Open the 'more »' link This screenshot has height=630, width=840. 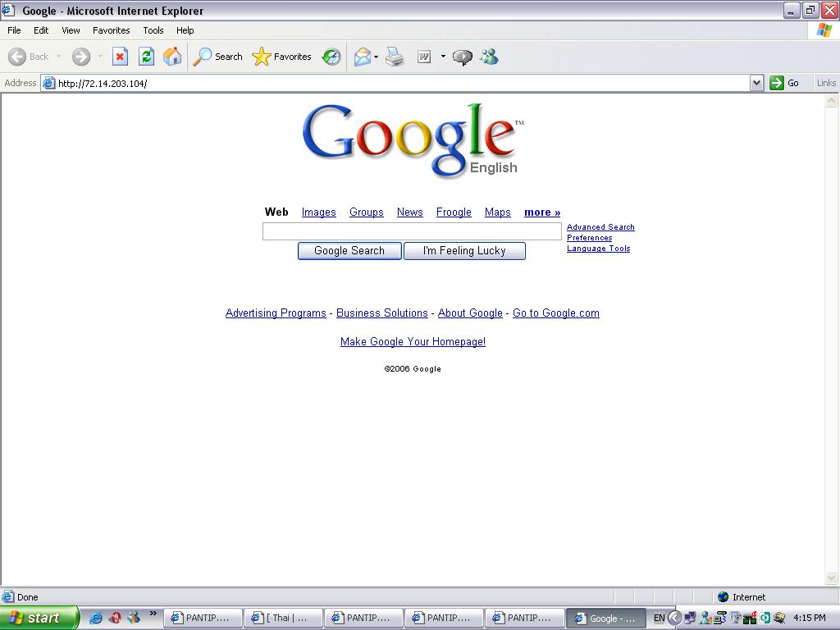pos(542,212)
